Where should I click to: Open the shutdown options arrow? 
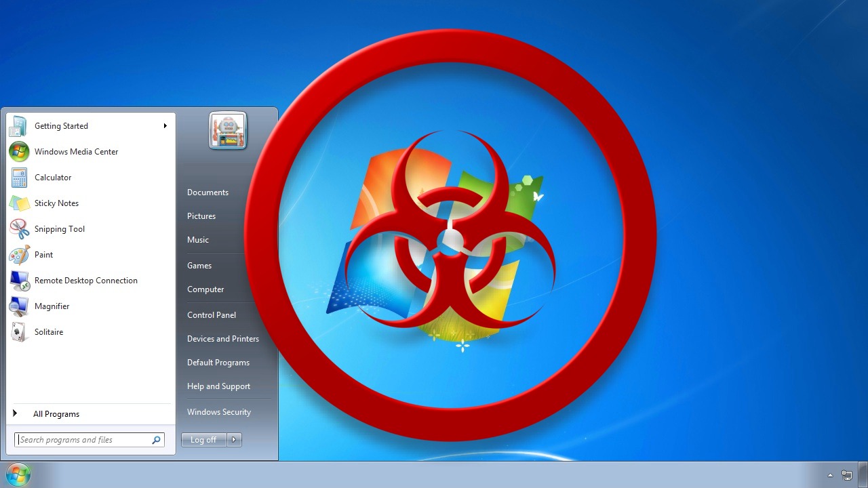[x=234, y=440]
